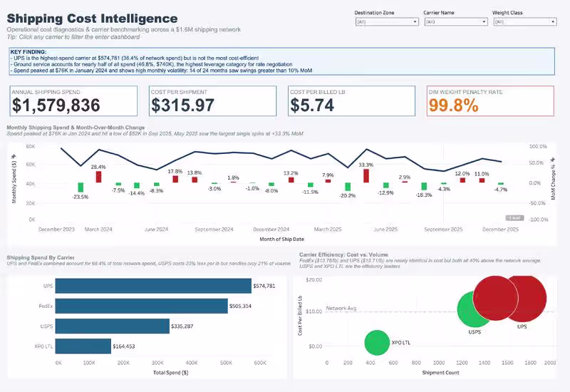Click the green XPO LTL bubble
This screenshot has width=570, height=392.
click(x=377, y=343)
